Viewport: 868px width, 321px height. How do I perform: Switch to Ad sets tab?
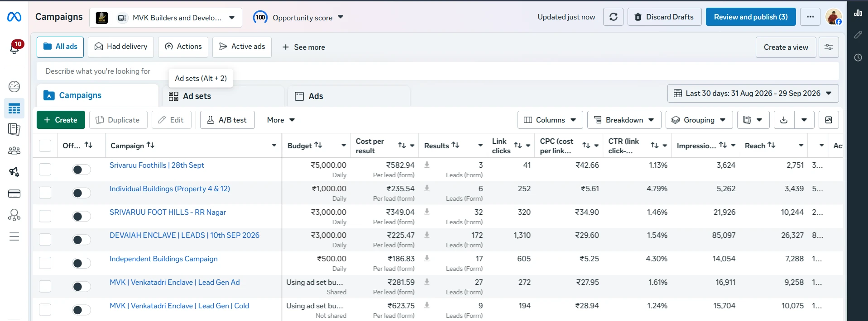223,96
